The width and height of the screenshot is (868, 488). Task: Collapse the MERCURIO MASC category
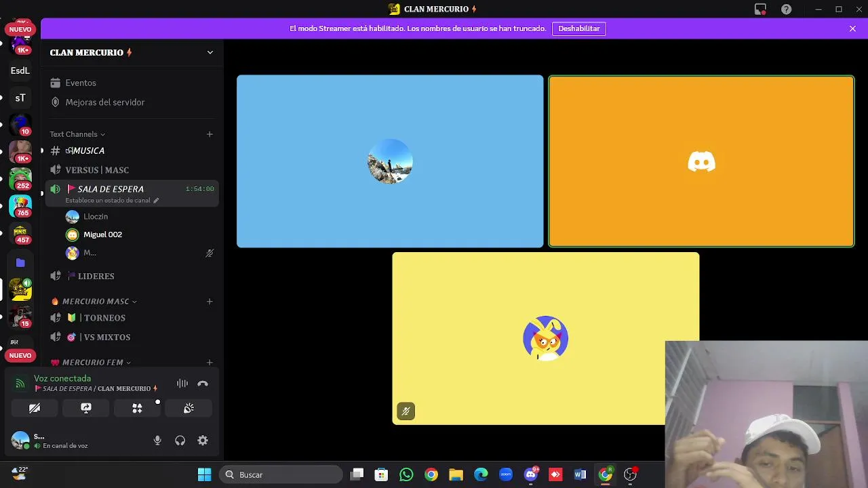[x=94, y=302]
